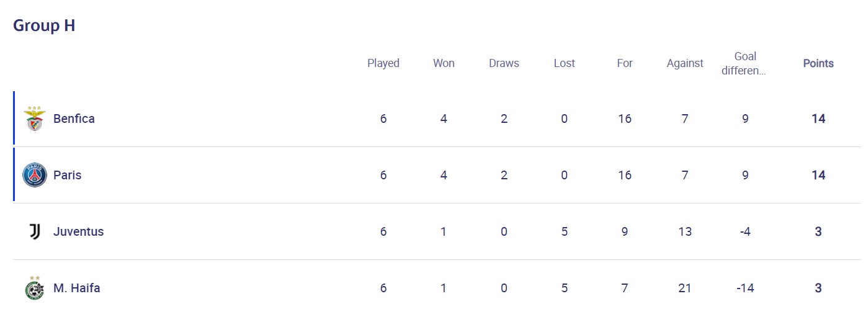Sort by the Points column header

click(818, 63)
